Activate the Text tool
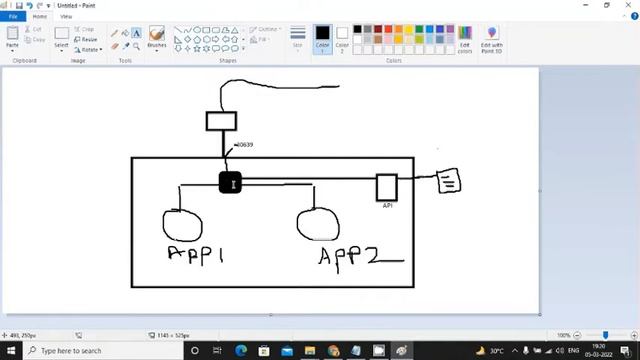This screenshot has width=640, height=360. coord(136,33)
